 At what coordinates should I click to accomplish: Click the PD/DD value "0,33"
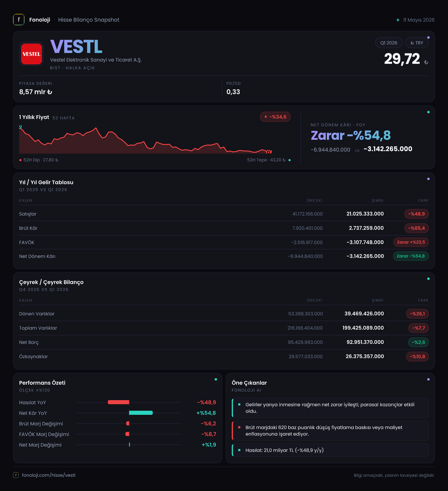pos(233,92)
